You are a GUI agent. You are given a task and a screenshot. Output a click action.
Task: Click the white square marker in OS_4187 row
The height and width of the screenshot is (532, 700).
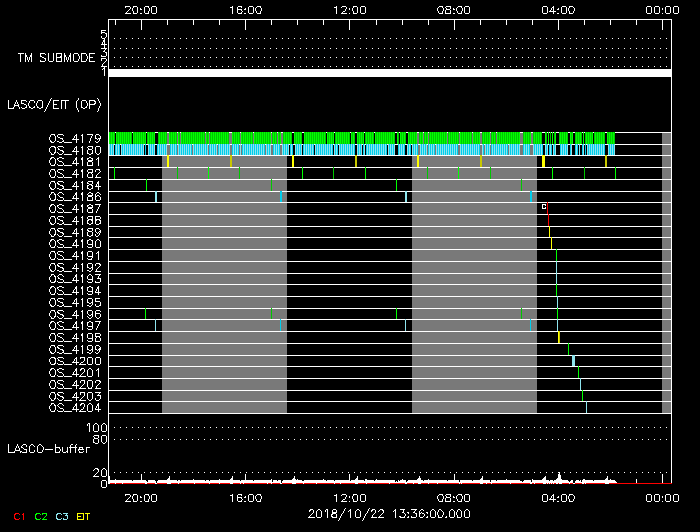point(544,206)
